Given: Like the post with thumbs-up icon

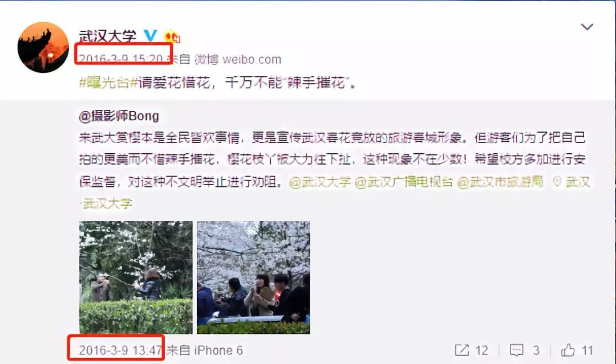Looking at the screenshot, I should [x=568, y=350].
